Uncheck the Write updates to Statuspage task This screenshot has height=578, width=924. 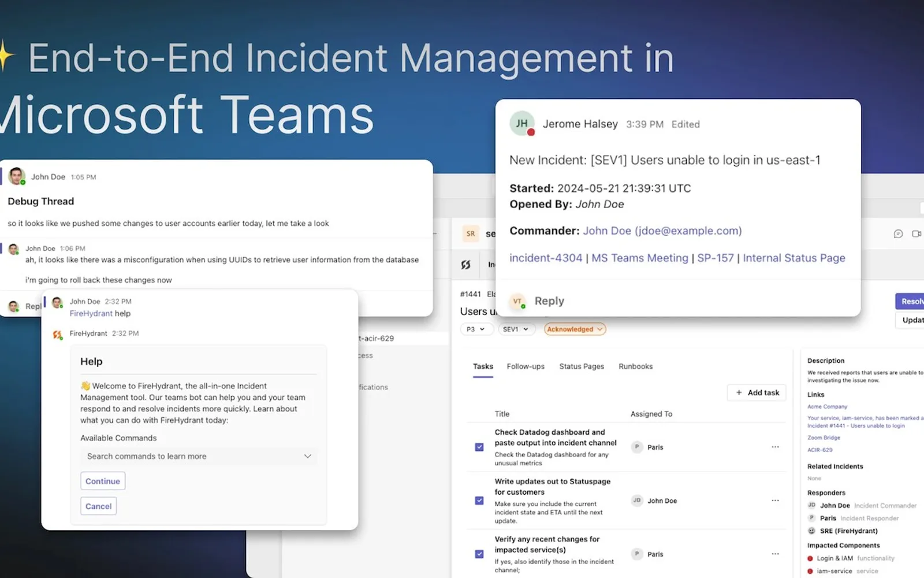(479, 501)
